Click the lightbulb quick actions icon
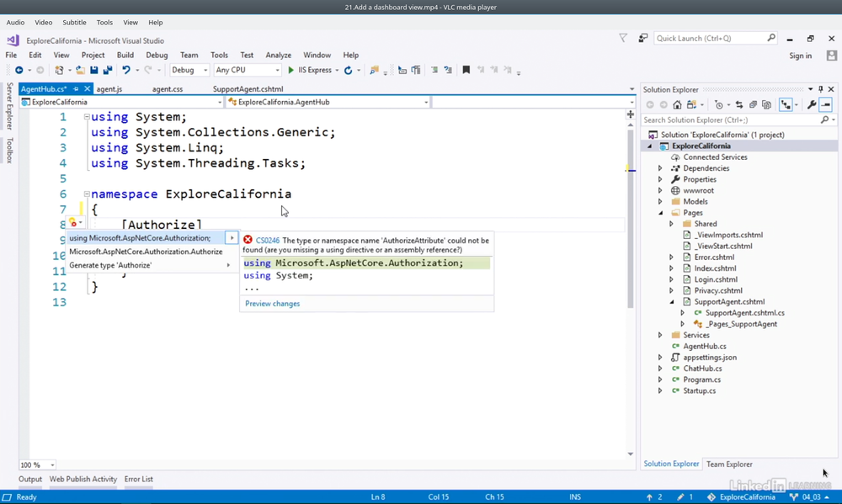The image size is (842, 504). (x=74, y=223)
